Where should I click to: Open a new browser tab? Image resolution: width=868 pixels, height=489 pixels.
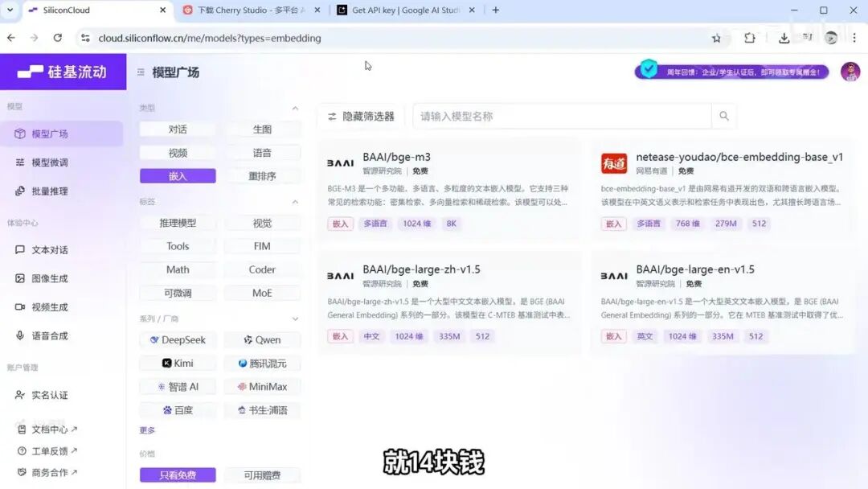(495, 10)
